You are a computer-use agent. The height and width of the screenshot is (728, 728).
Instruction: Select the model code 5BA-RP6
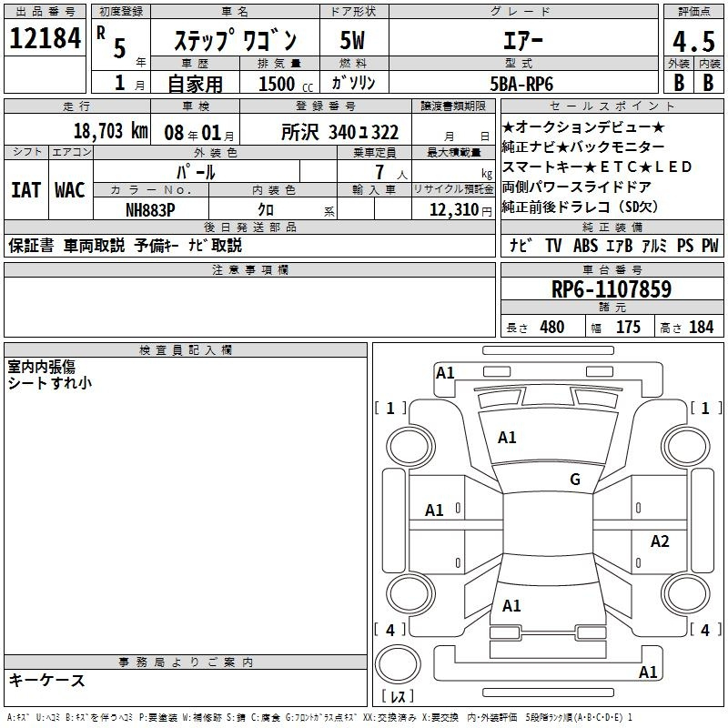point(521,83)
